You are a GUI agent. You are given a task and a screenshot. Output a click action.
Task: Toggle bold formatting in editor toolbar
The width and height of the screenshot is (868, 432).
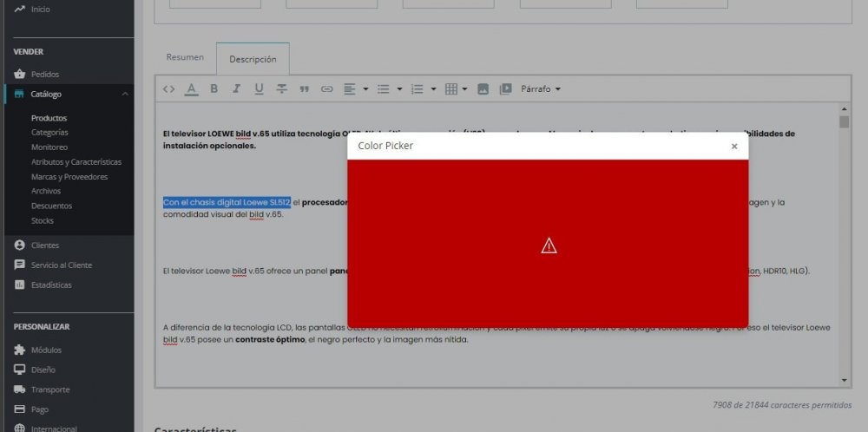(214, 89)
